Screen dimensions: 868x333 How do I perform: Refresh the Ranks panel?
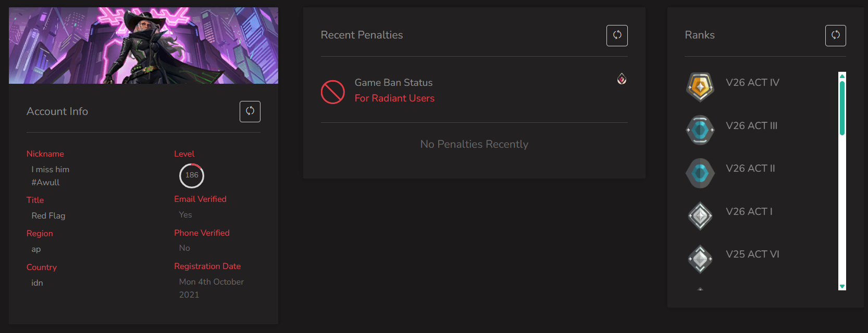[836, 35]
